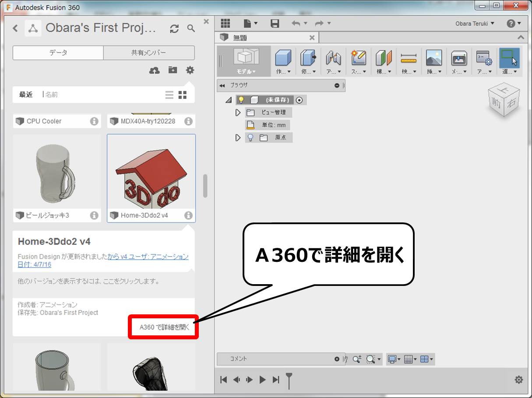Select the データ tab
The width and height of the screenshot is (532, 398).
58,53
